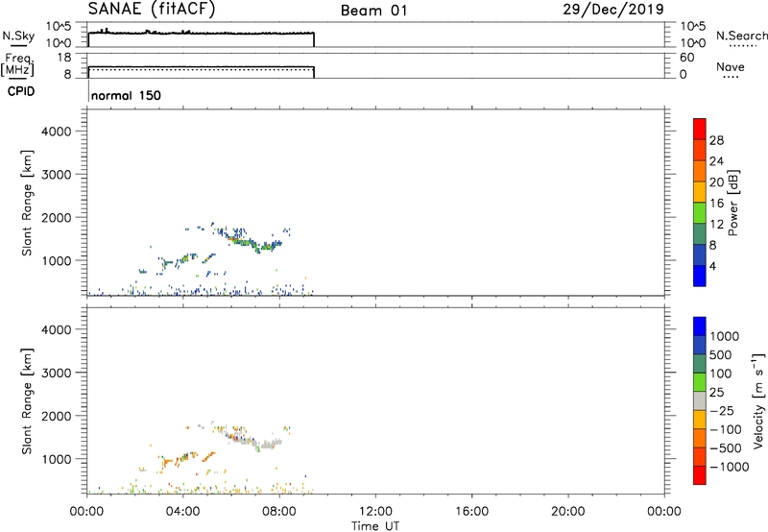768x532 pixels.
Task: Click the red top segment of Power colorbar
Action: 700,129
